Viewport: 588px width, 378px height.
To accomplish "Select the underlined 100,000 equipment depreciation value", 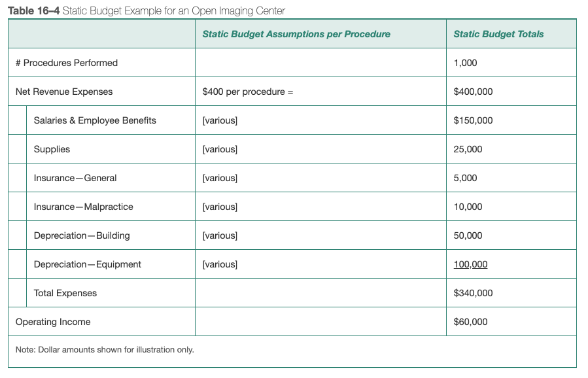I will tap(471, 264).
